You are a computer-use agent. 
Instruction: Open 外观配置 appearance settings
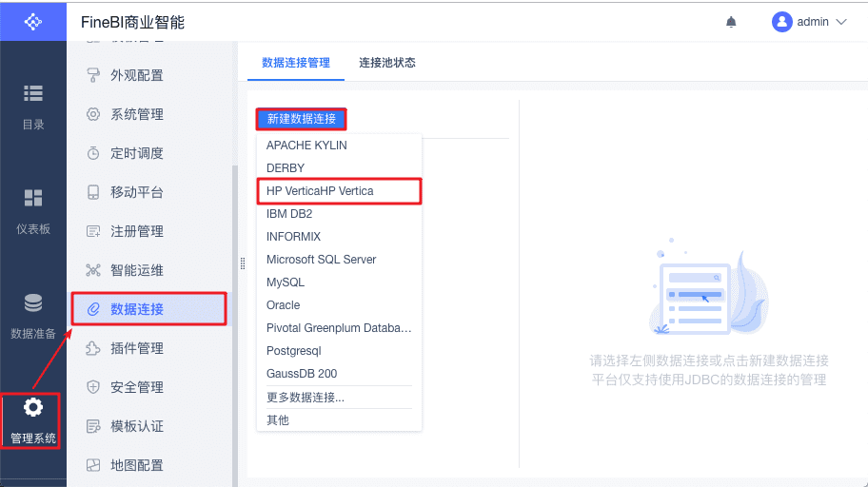coord(136,75)
